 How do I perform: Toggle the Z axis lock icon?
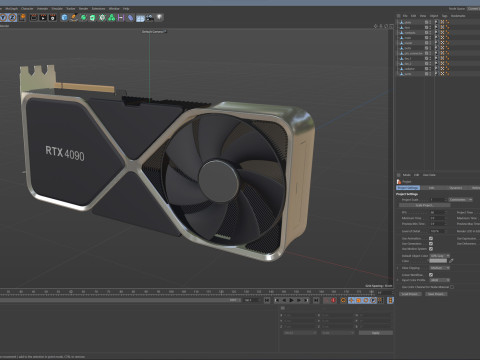(x=12, y=17)
